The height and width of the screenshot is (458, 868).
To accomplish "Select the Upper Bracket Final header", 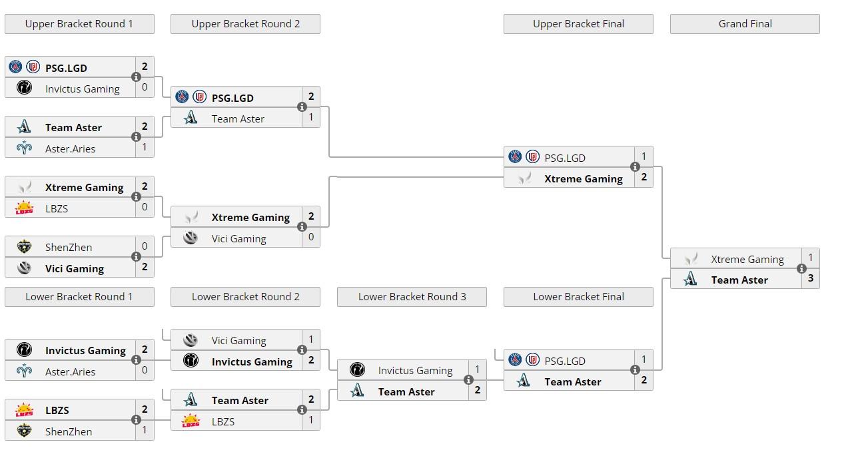I will point(578,24).
